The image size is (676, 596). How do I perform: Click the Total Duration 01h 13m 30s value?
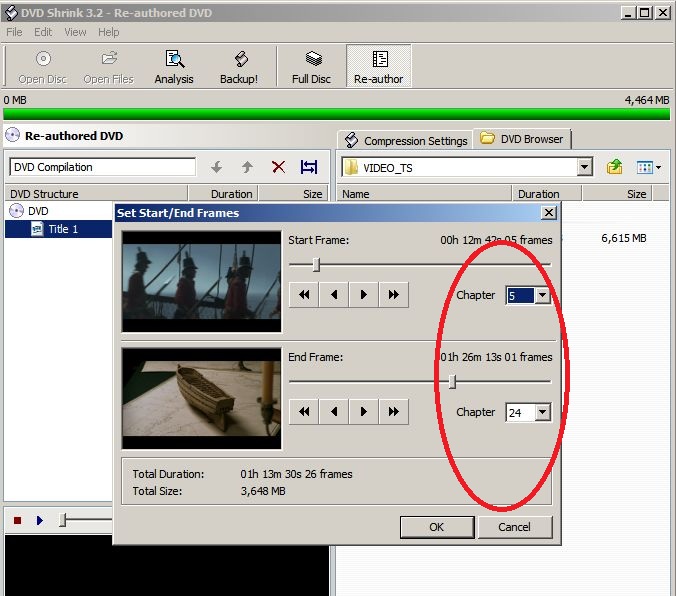tap(297, 474)
